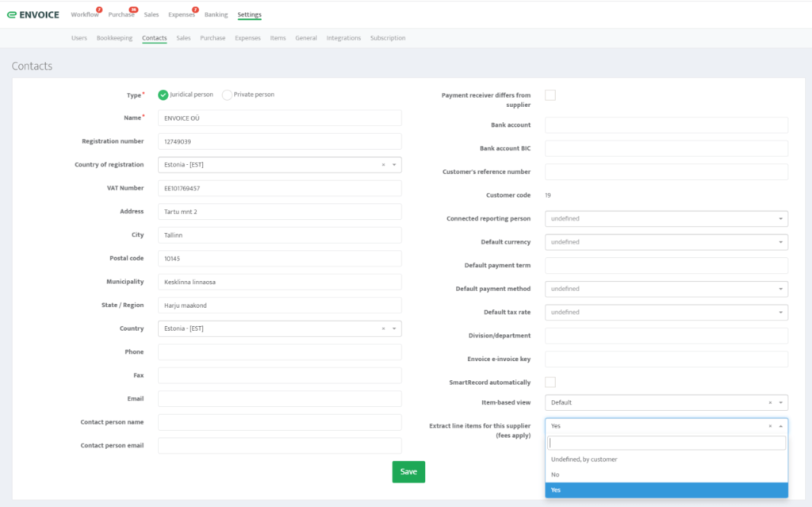The height and width of the screenshot is (507, 812).
Task: Clear the Item-based view Default value
Action: 770,403
